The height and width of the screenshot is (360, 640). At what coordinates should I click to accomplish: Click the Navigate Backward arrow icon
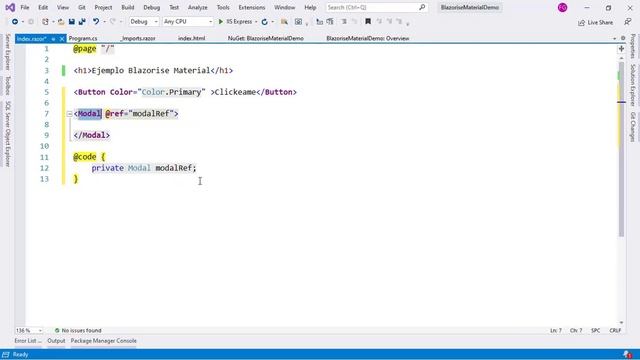15,22
